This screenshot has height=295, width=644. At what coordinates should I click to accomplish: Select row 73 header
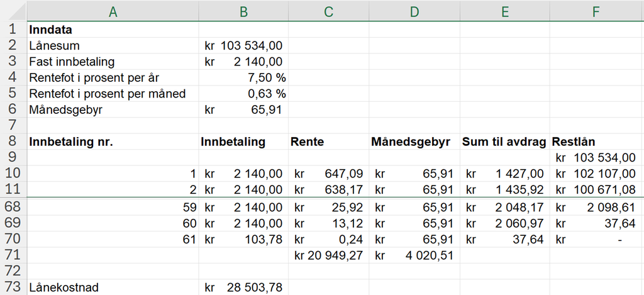[12, 287]
